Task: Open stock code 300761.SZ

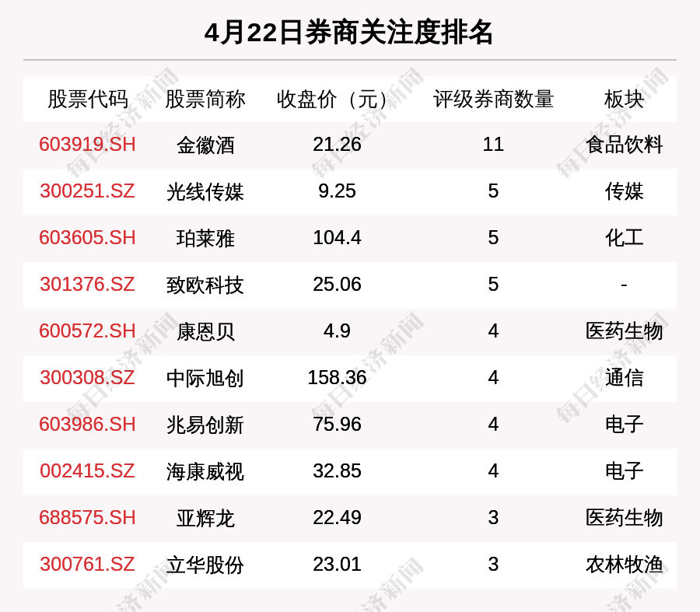Action: coord(87,565)
